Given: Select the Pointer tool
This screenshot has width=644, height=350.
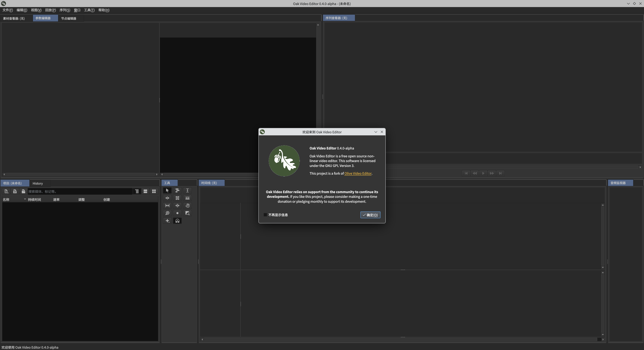Looking at the screenshot, I should coord(167,190).
